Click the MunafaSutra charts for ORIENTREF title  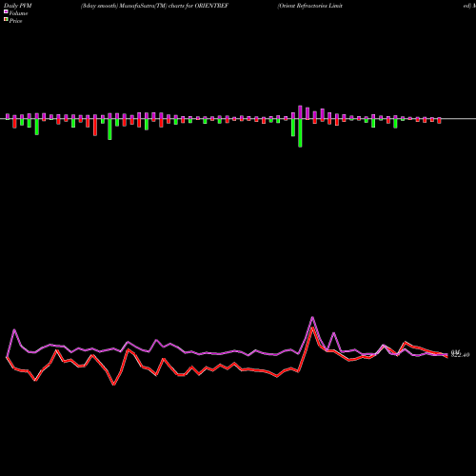click(154, 6)
